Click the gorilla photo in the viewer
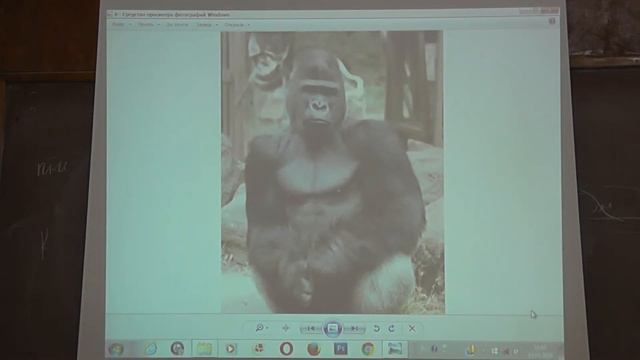This screenshot has width=640, height=360. coord(333,172)
